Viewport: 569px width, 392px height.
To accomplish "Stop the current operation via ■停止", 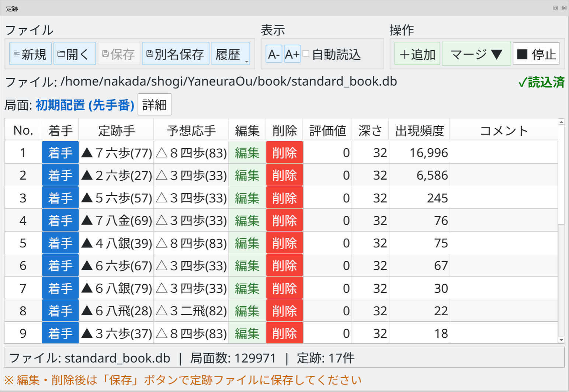I will click(536, 53).
